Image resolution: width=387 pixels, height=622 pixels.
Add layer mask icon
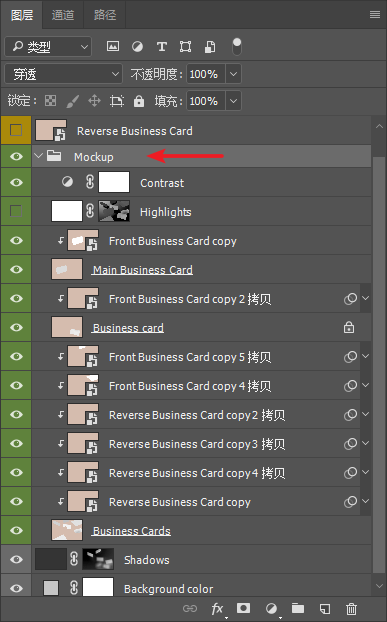[x=243, y=608]
